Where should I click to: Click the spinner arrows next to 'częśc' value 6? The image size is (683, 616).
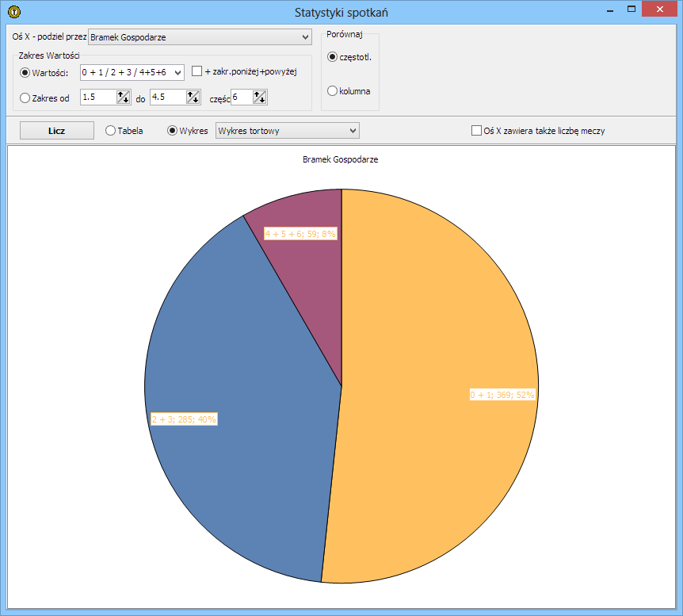[260, 98]
